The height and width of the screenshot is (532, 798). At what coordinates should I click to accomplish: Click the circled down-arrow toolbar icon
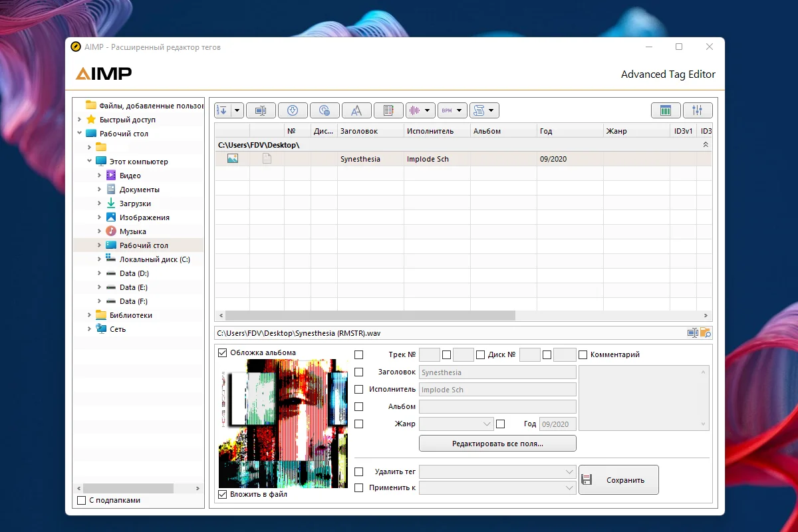coord(293,110)
